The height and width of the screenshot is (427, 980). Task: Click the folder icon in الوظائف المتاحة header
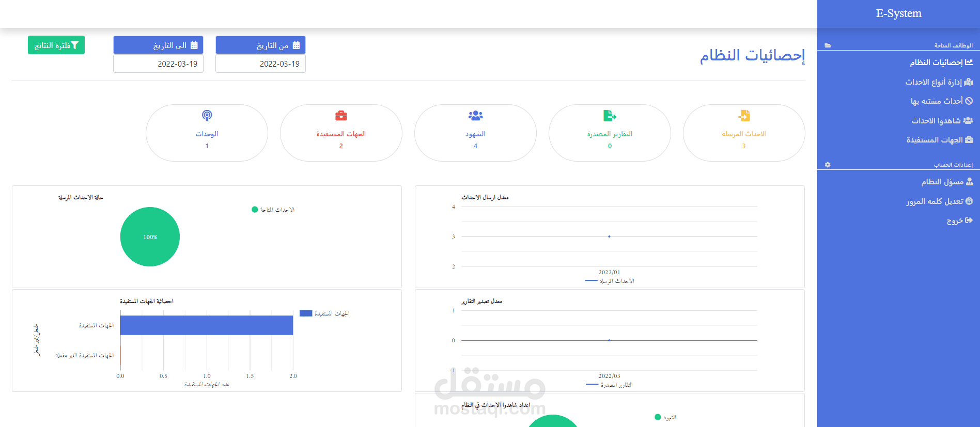(x=828, y=45)
